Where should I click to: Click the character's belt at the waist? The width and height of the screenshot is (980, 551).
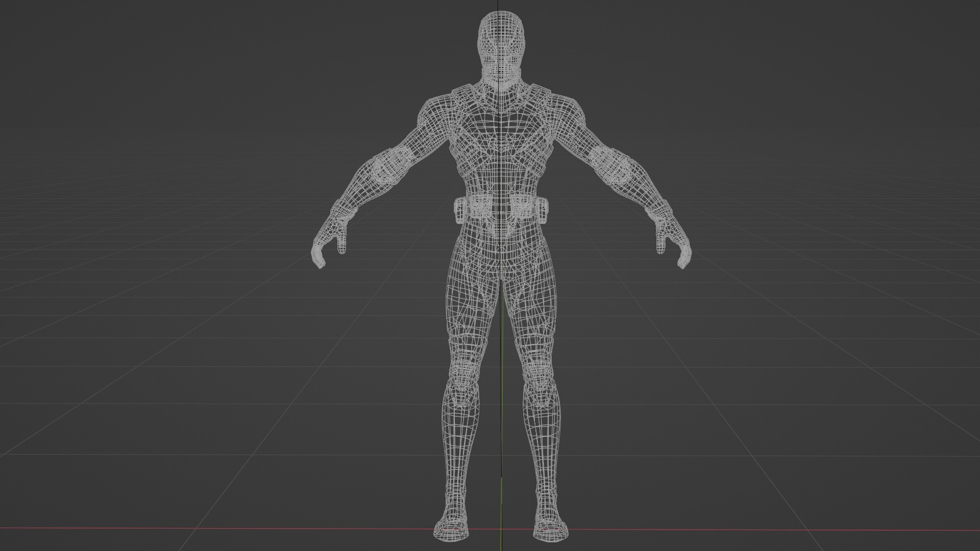(x=501, y=209)
